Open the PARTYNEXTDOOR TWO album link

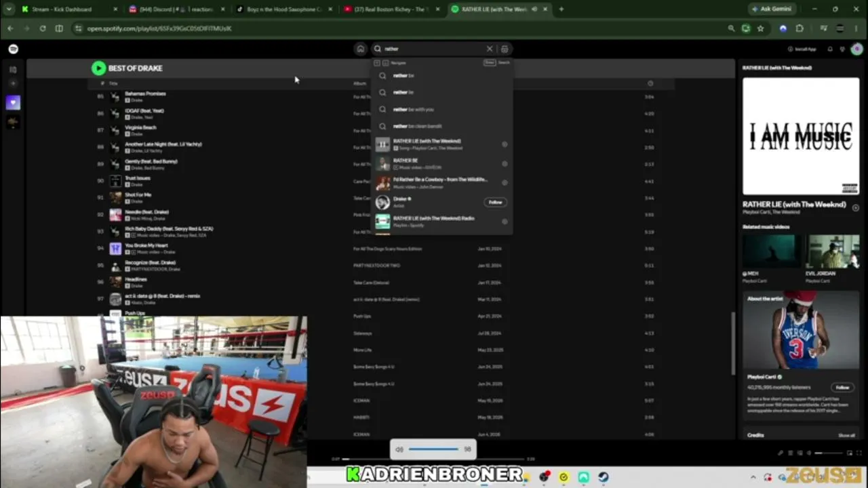coord(377,266)
